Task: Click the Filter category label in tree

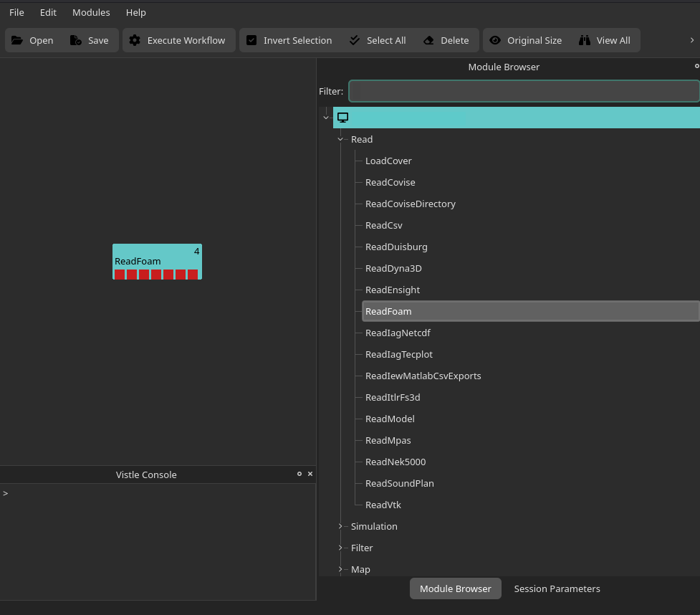Action: coord(362,548)
